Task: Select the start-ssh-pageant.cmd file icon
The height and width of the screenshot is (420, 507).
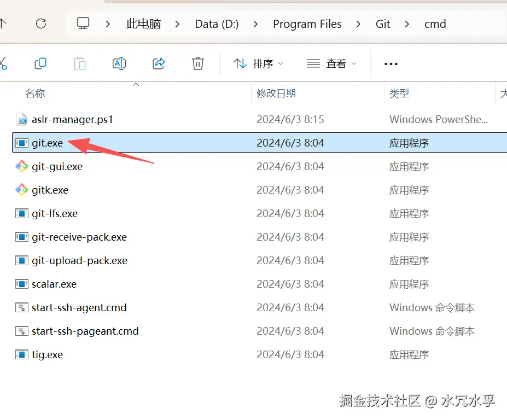Action: 22,331
